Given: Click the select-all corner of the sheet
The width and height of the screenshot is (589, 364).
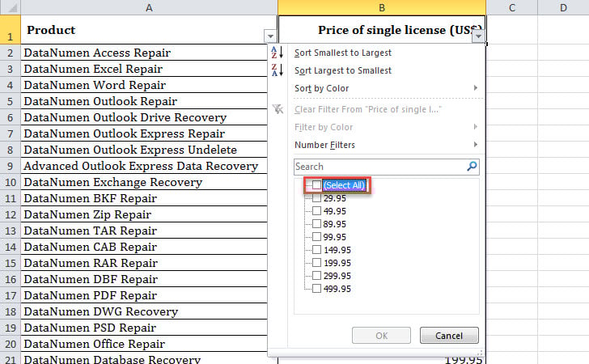Looking at the screenshot, I should (x=11, y=7).
